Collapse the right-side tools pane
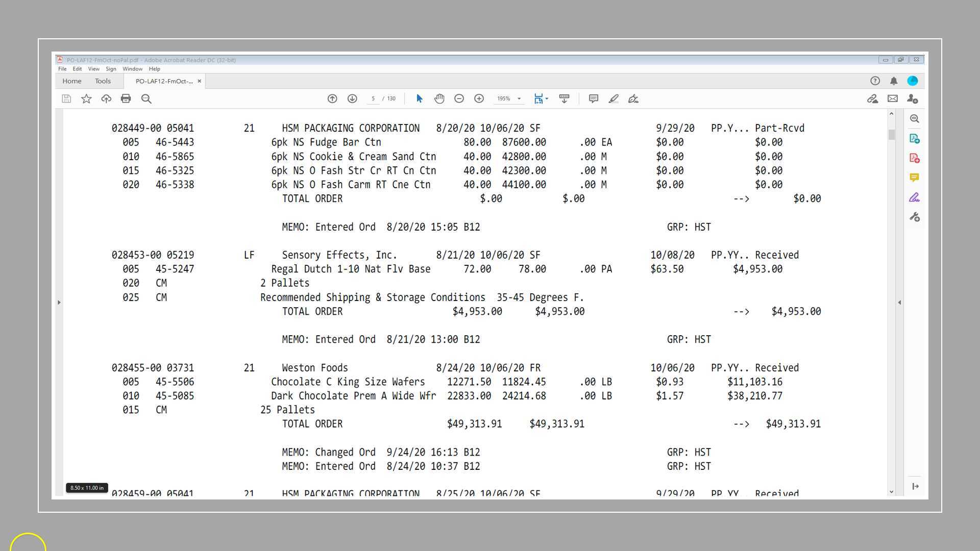 pyautogui.click(x=899, y=302)
